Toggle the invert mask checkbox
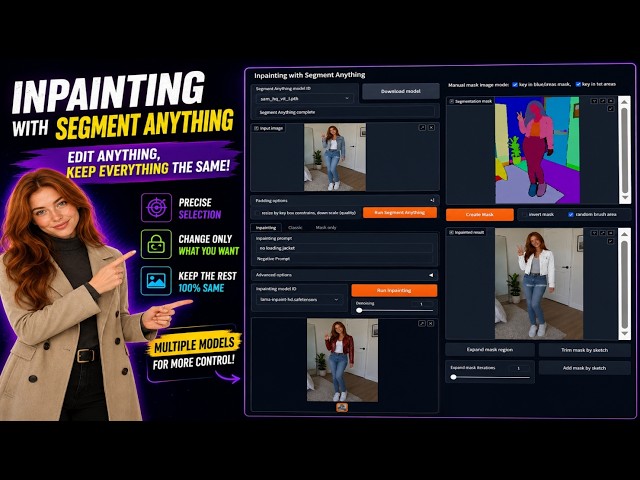640x480 pixels. [524, 214]
